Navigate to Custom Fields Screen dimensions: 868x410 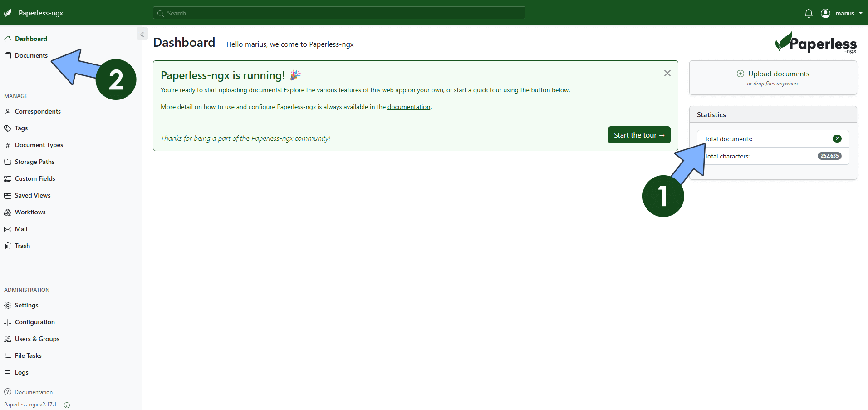tap(35, 178)
